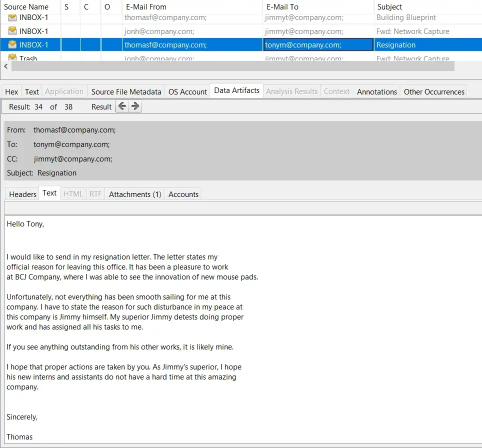
Task: Open the Data Artifacts tab
Action: click(x=235, y=91)
